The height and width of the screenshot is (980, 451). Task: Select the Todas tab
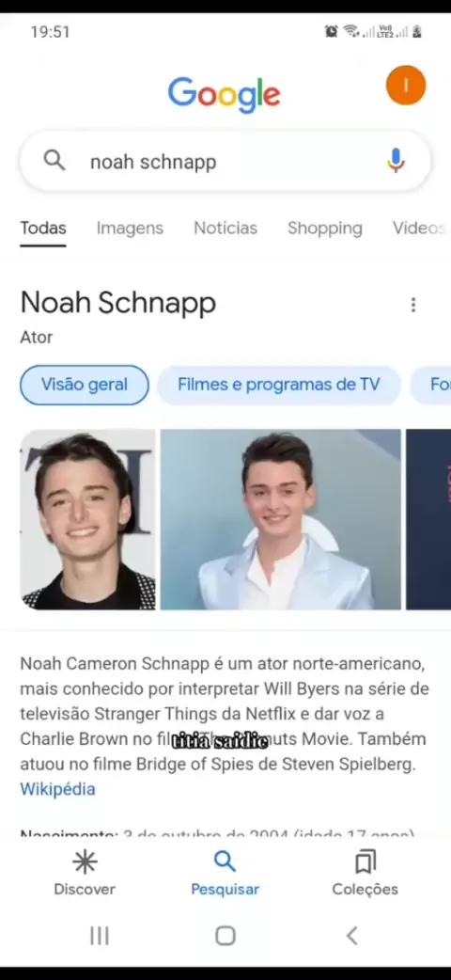(x=43, y=229)
